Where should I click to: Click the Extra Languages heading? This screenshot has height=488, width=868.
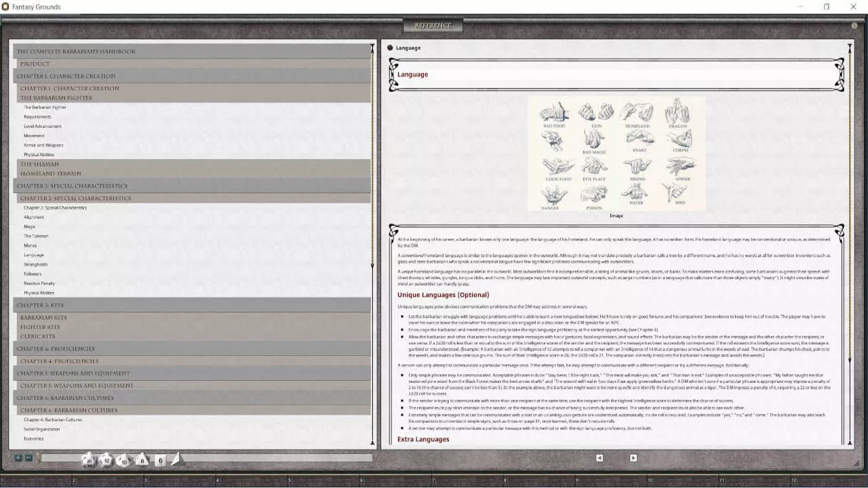coord(423,439)
